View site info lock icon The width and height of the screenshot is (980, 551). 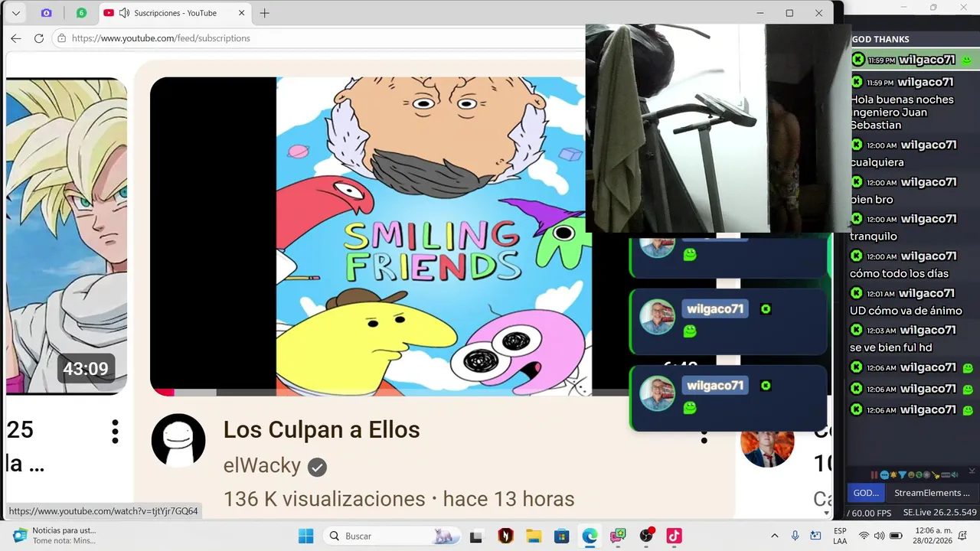click(x=62, y=38)
